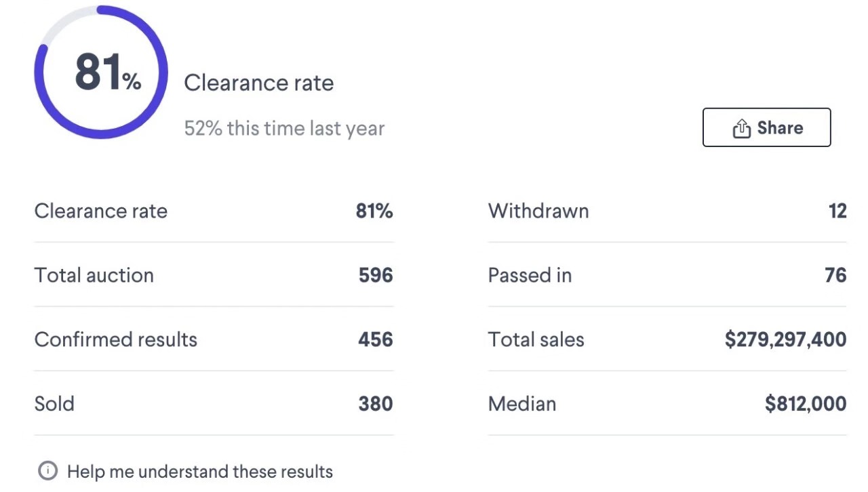
Task: Select the 76 passed in value
Action: [x=835, y=275]
